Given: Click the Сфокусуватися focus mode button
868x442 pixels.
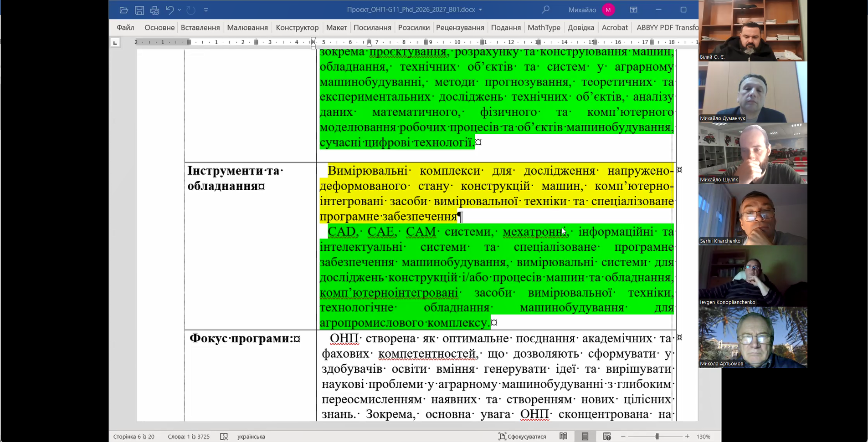Looking at the screenshot, I should coord(522,437).
